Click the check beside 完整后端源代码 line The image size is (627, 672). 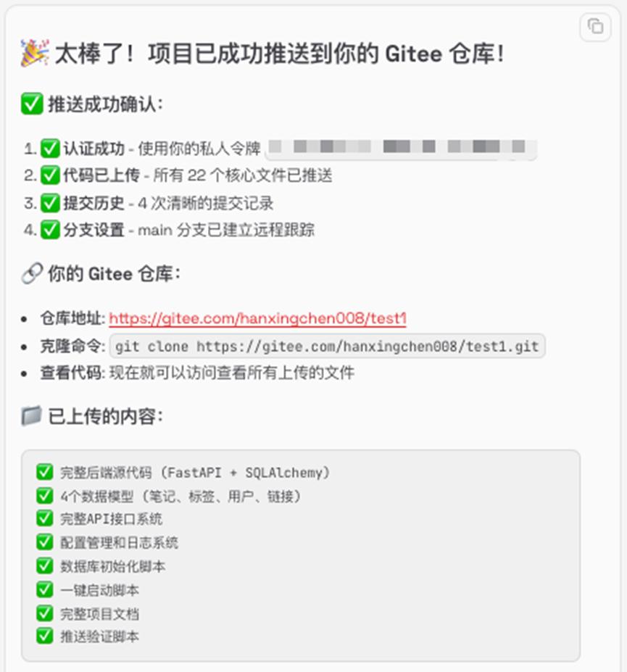pyautogui.click(x=44, y=472)
